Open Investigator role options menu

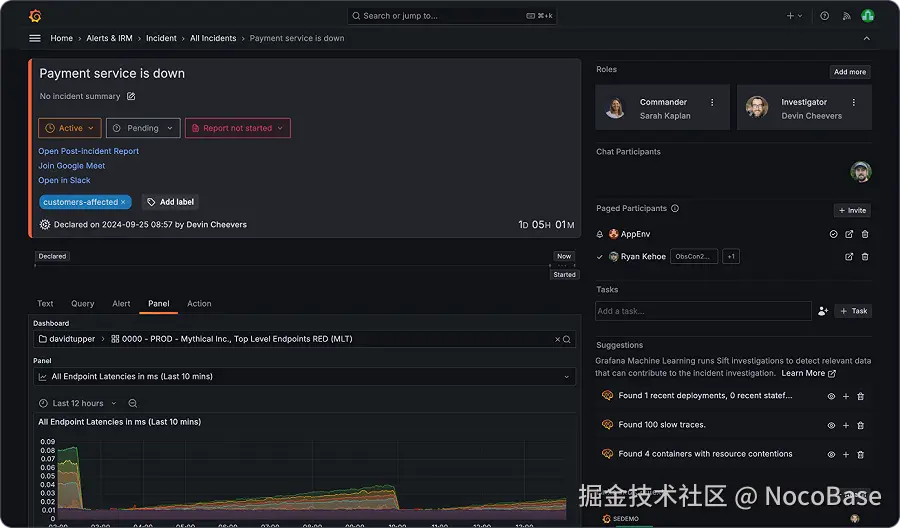pos(854,102)
